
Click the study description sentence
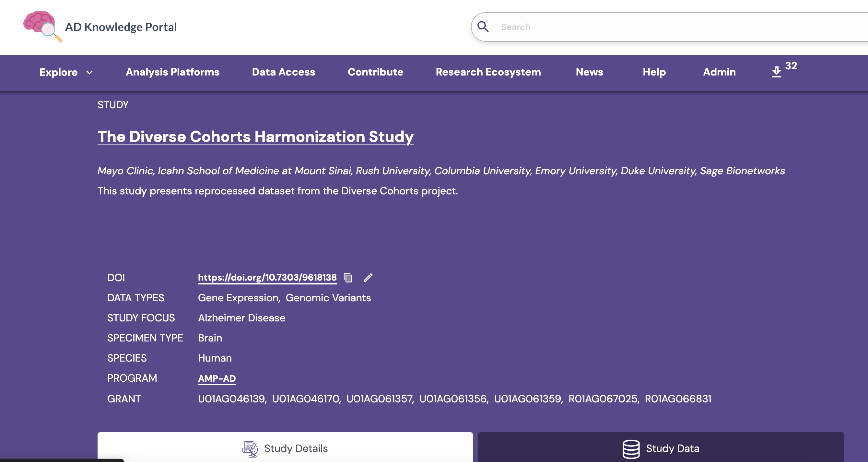point(278,191)
